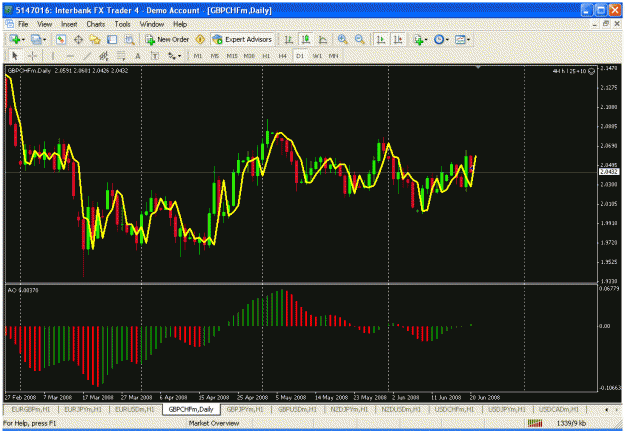Click the Templates icon
This screenshot has width=625, height=431.
point(460,39)
